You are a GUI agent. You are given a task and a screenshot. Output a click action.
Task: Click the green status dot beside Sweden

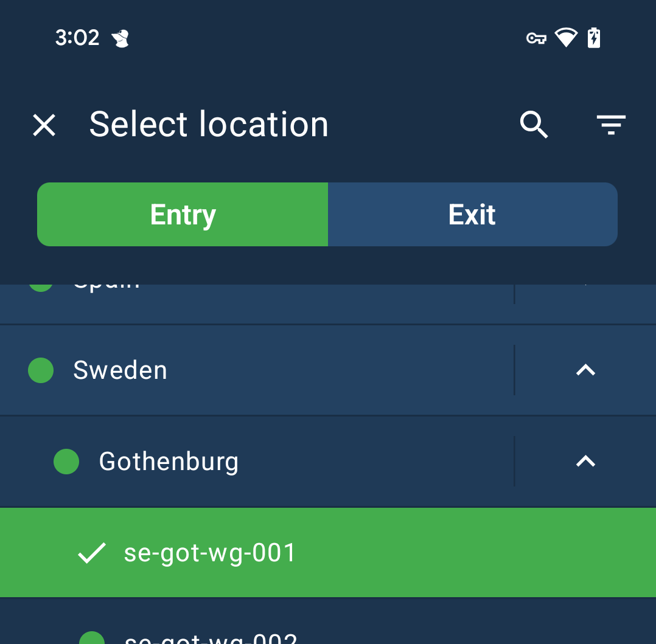(x=40, y=370)
